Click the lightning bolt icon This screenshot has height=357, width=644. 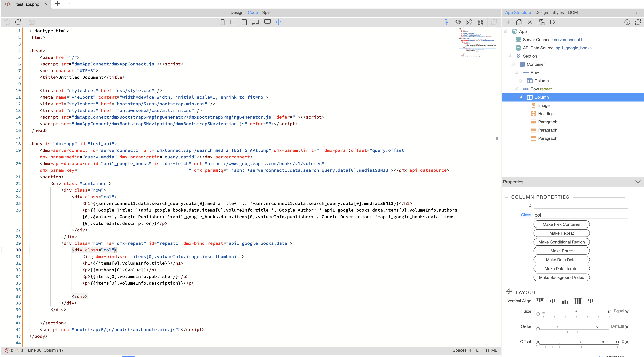click(x=446, y=22)
